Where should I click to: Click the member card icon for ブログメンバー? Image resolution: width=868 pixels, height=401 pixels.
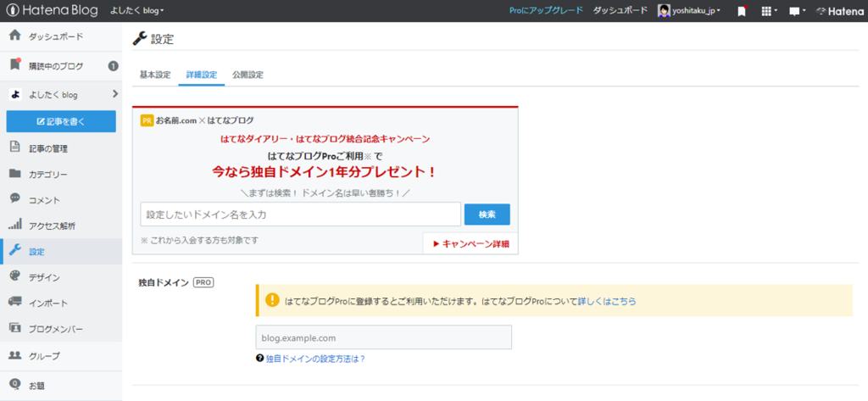pyautogui.click(x=15, y=328)
